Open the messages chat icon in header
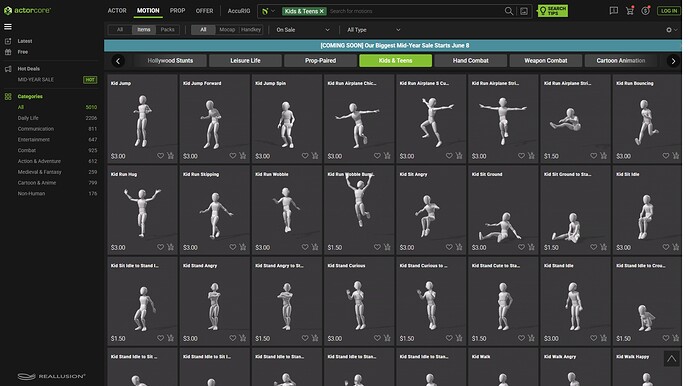The width and height of the screenshot is (690, 386). click(x=613, y=11)
